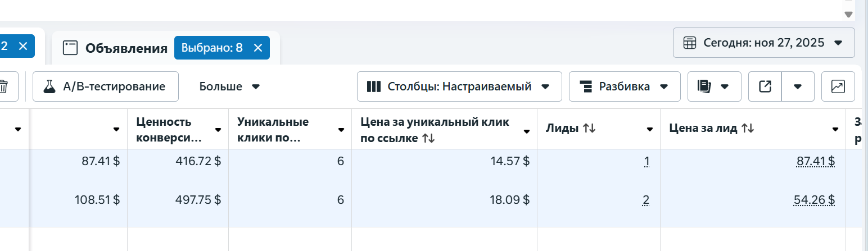Open the charts view icon
The height and width of the screenshot is (251, 868).
point(838,86)
